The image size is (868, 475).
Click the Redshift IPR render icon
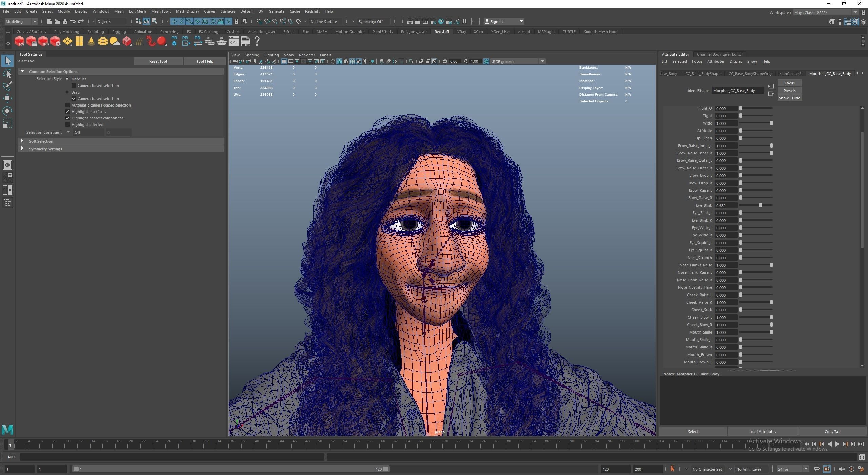pos(43,41)
